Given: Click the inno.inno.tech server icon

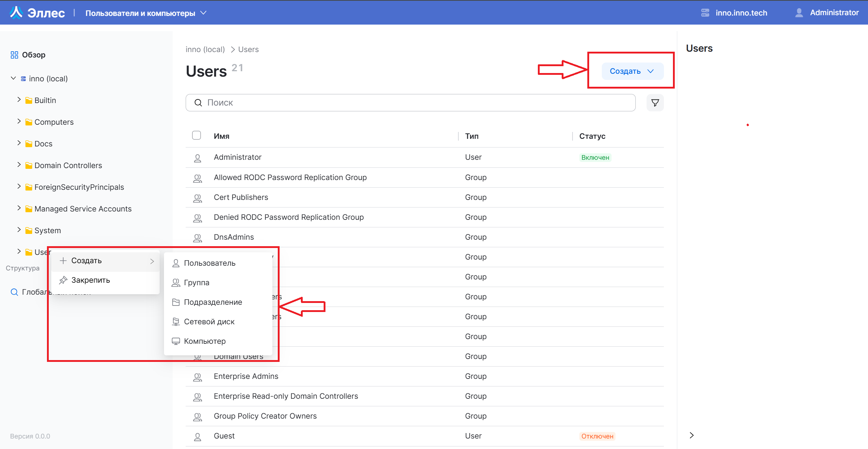Looking at the screenshot, I should pyautogui.click(x=705, y=13).
